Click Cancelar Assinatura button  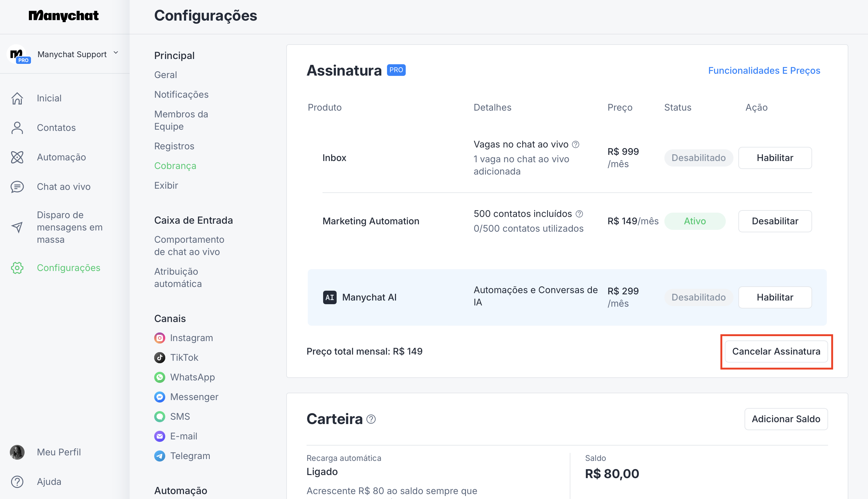(x=776, y=352)
